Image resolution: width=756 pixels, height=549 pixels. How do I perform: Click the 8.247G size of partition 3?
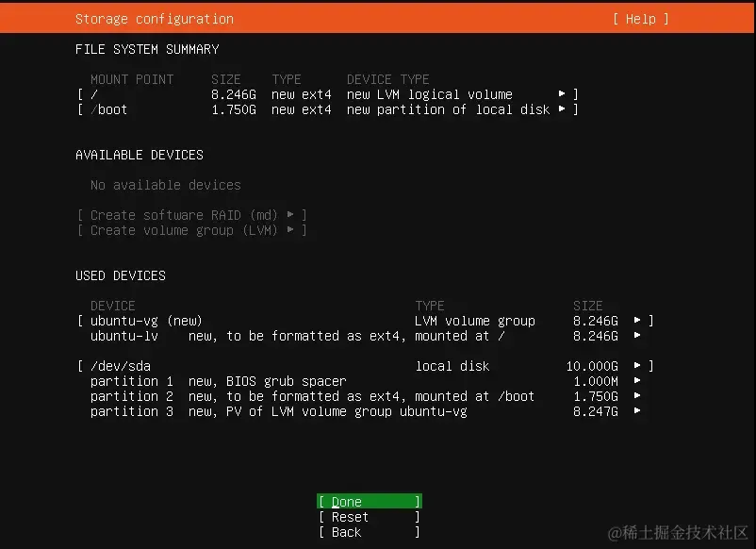[596, 411]
